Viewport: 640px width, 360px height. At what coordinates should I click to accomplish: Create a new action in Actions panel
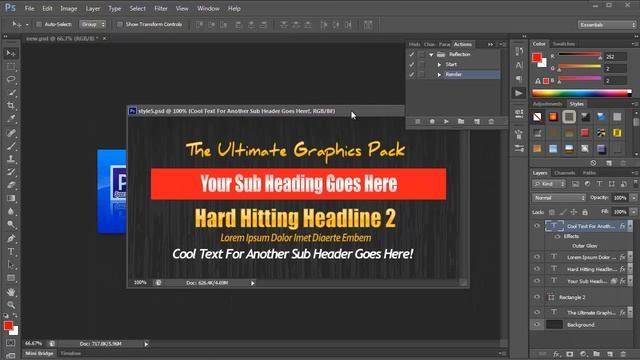click(477, 122)
